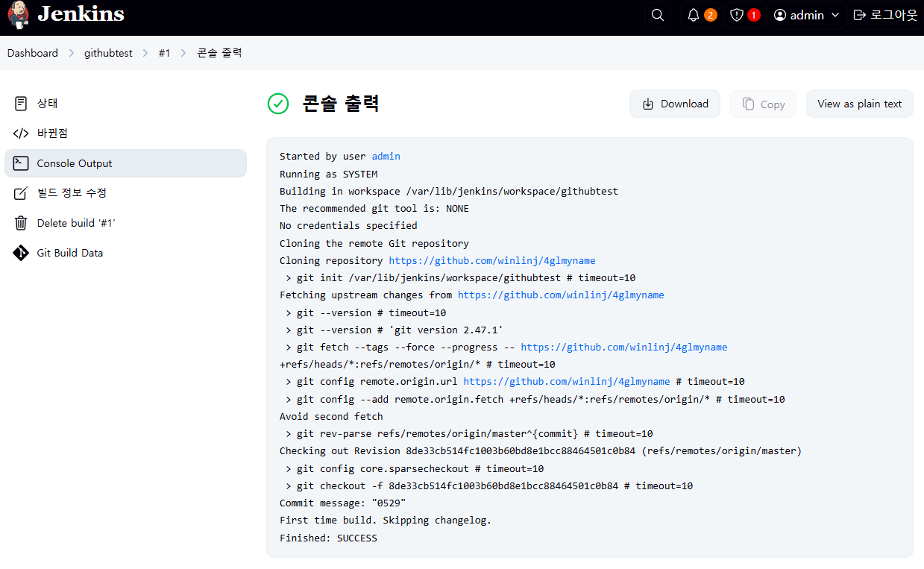Click the 콘솔 출력 breadcrumb
This screenshot has height=569, width=924.
tap(219, 53)
